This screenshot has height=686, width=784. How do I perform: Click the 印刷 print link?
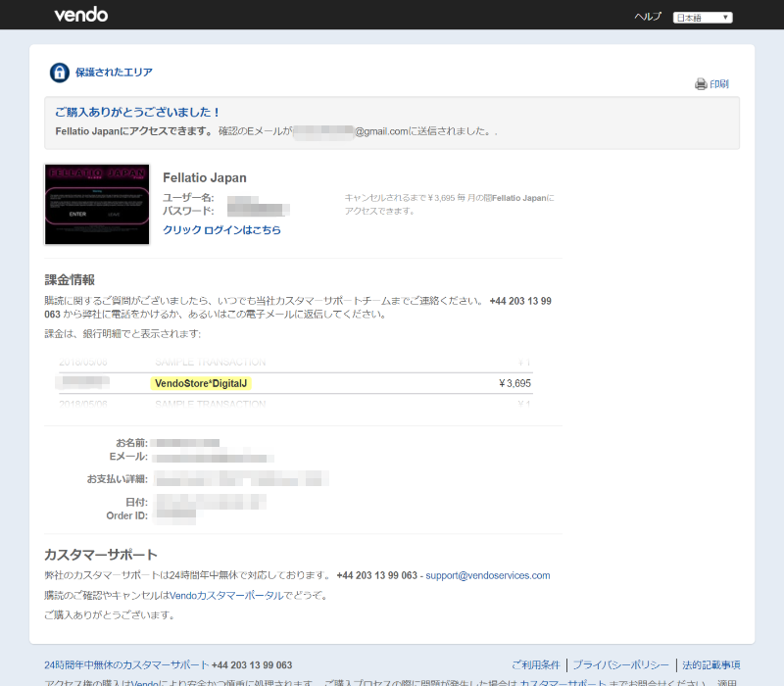pos(719,84)
